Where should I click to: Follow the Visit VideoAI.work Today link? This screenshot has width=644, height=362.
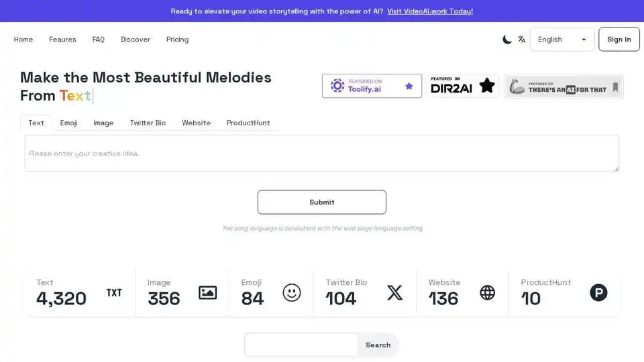click(430, 11)
